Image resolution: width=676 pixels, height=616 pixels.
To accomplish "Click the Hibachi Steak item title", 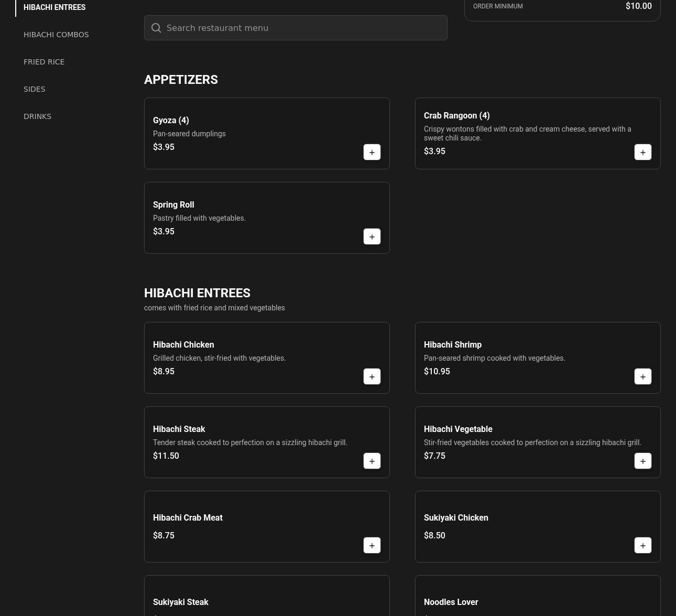I will tap(179, 429).
